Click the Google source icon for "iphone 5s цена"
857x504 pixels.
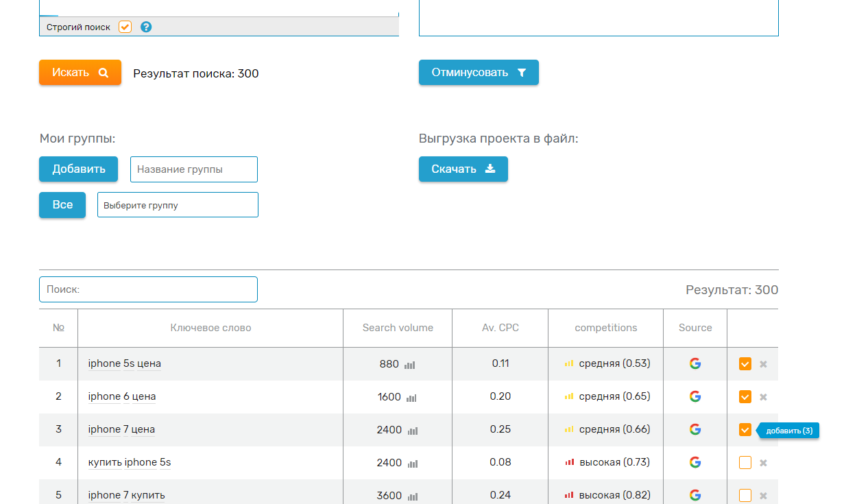click(695, 364)
